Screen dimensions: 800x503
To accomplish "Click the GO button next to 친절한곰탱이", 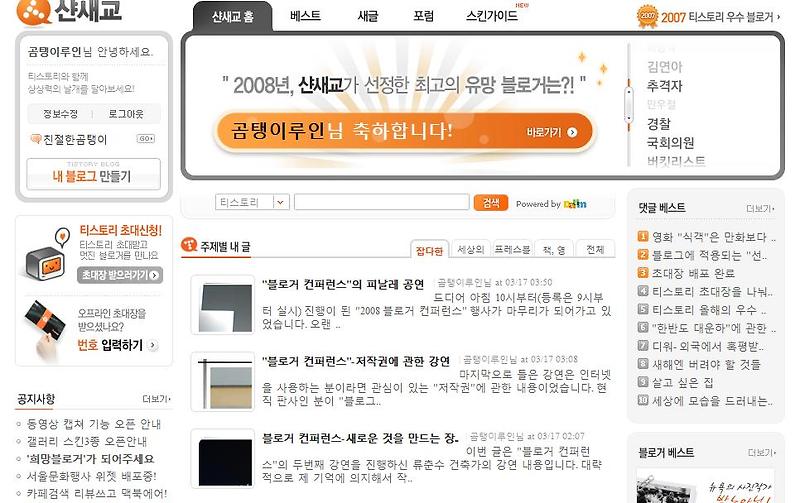I will click(145, 139).
